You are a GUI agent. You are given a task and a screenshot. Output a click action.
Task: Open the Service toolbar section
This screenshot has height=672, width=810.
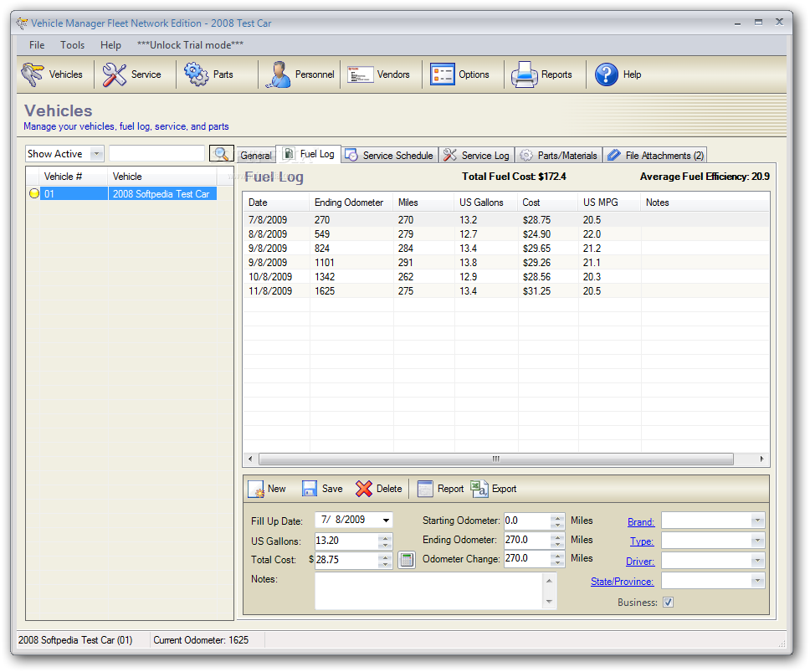click(x=131, y=74)
